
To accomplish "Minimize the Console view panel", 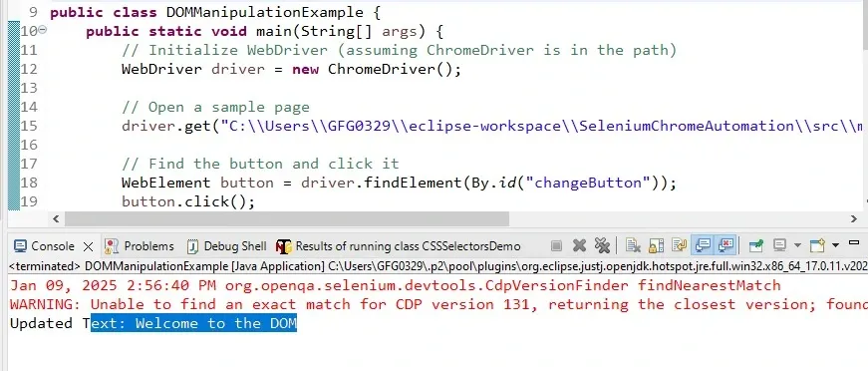I will [x=854, y=243].
